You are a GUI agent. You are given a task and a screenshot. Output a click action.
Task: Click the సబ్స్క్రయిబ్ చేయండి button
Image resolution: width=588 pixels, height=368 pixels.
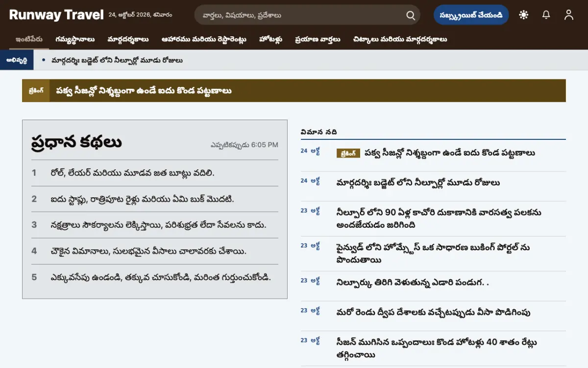(471, 15)
